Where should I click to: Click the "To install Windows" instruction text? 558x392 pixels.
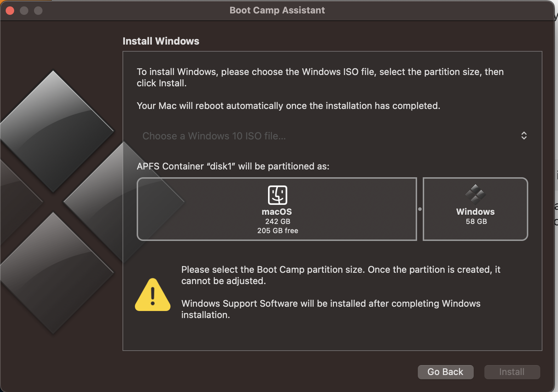click(x=320, y=77)
